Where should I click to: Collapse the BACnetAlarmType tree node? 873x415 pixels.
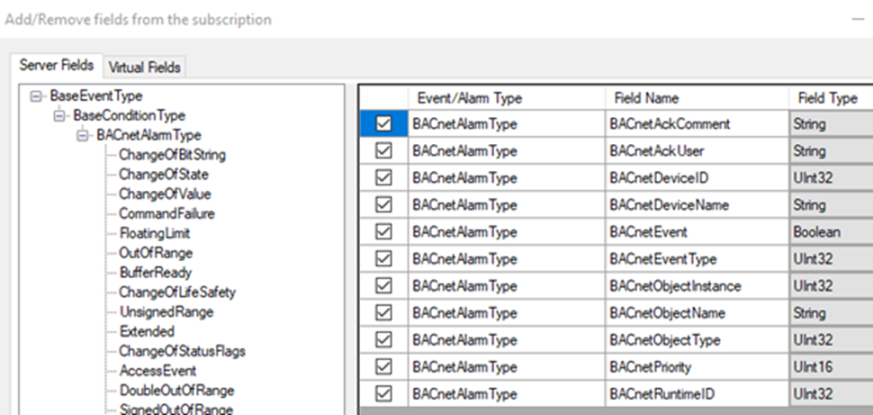click(x=84, y=135)
